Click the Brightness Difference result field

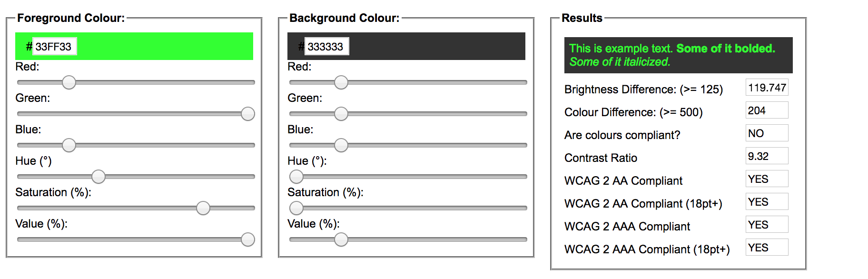pos(767,88)
